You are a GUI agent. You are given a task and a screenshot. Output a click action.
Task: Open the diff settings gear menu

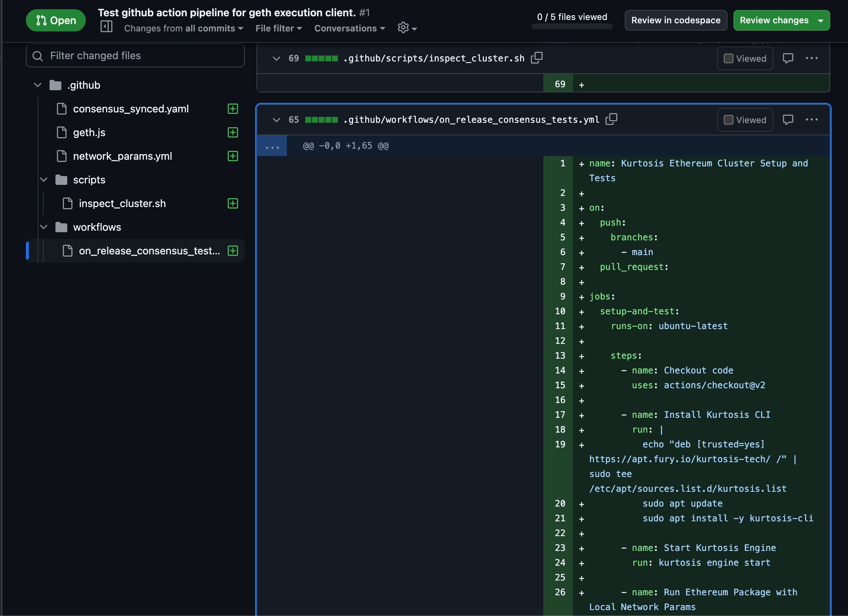click(x=407, y=28)
